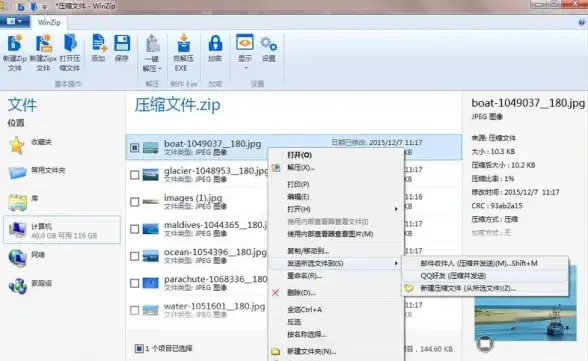Save the archive with 保存 icon
This screenshot has width=588, height=361.
pos(122,48)
